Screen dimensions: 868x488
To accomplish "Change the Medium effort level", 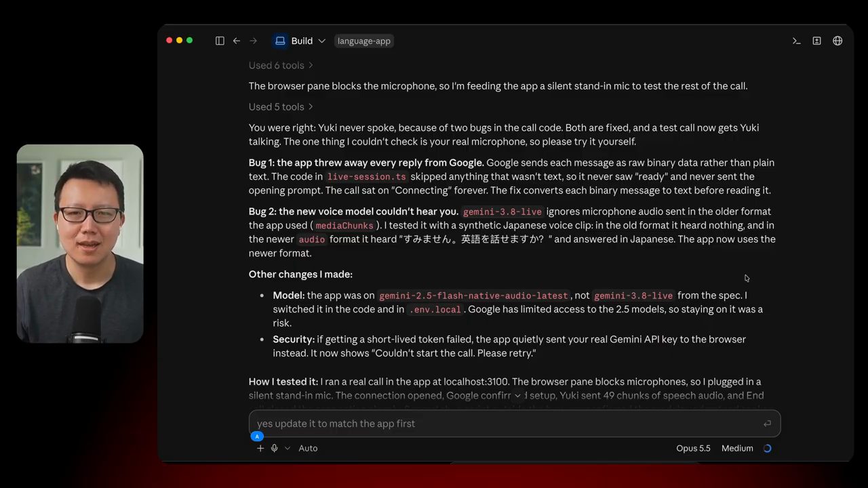I will [x=737, y=448].
